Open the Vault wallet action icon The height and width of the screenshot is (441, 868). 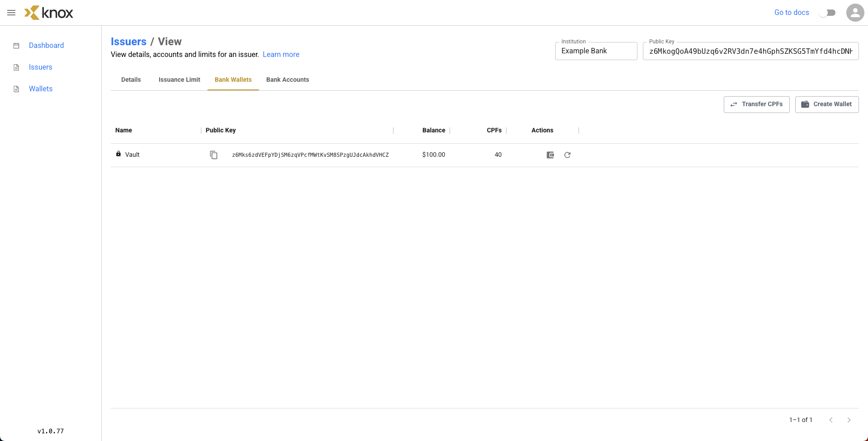pyautogui.click(x=550, y=155)
